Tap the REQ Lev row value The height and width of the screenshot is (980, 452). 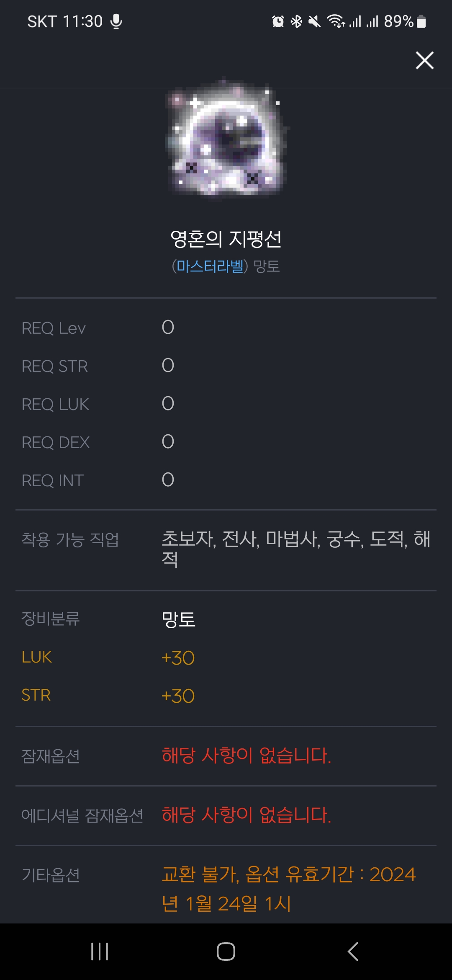[x=168, y=328]
